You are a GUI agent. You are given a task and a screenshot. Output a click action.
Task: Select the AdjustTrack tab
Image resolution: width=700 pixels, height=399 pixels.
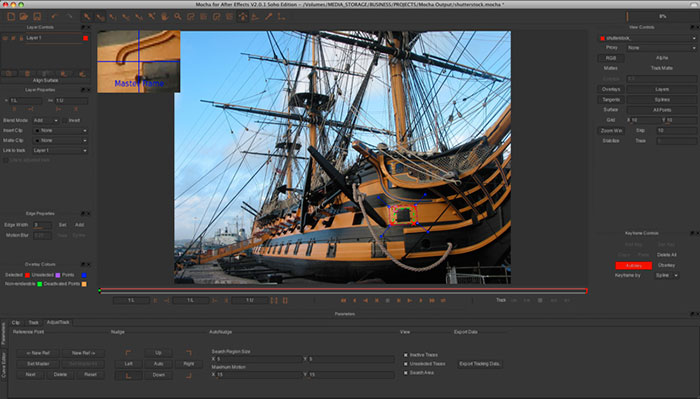tap(58, 322)
